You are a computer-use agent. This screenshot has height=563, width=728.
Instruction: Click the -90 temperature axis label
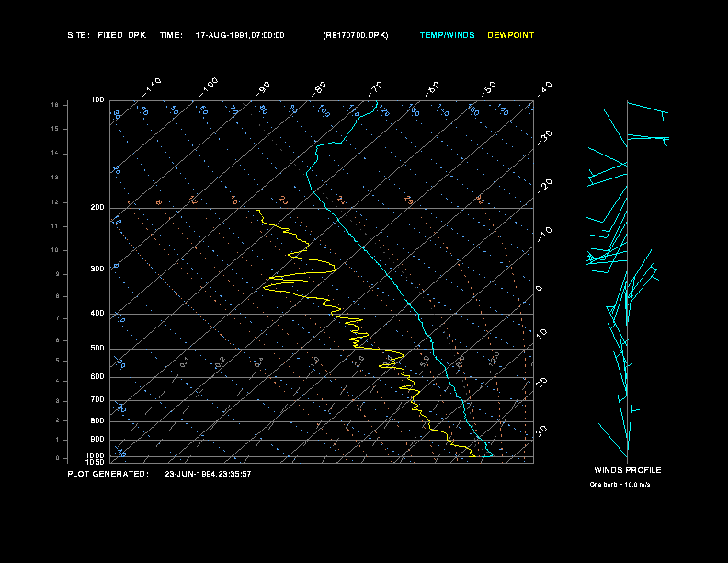point(263,89)
